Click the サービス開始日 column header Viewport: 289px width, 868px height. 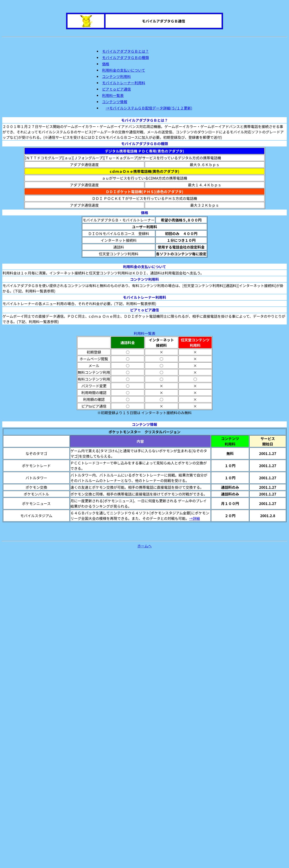pyautogui.click(x=268, y=441)
